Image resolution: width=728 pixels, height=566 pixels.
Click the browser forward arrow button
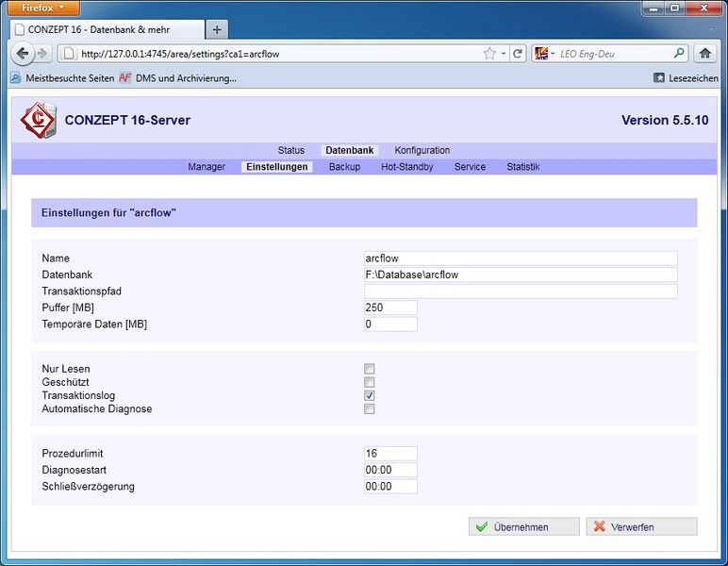point(42,54)
